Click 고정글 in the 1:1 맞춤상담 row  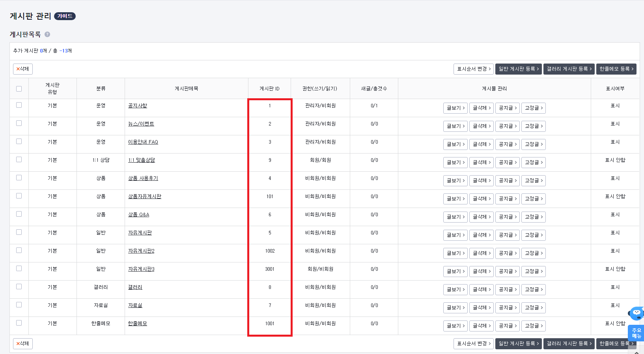coord(534,162)
